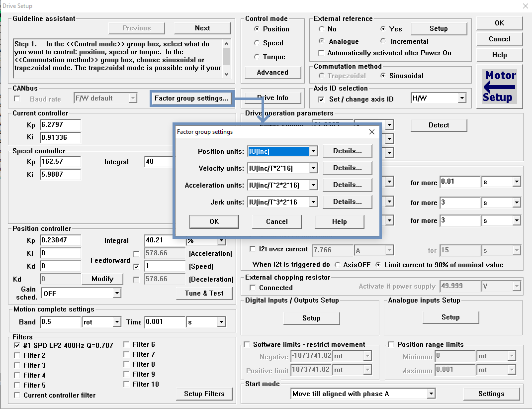Open the Velocity units dropdown
Viewport: 532px width, 409px height.
(313, 168)
